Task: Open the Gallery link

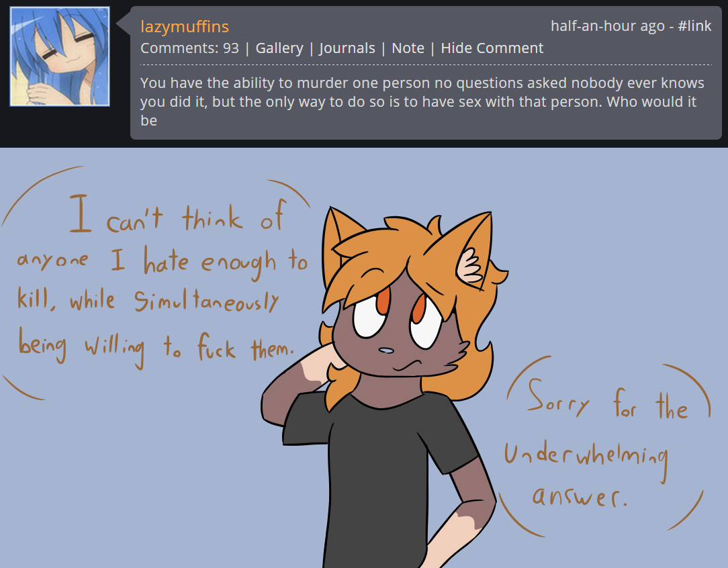Action: [279, 48]
